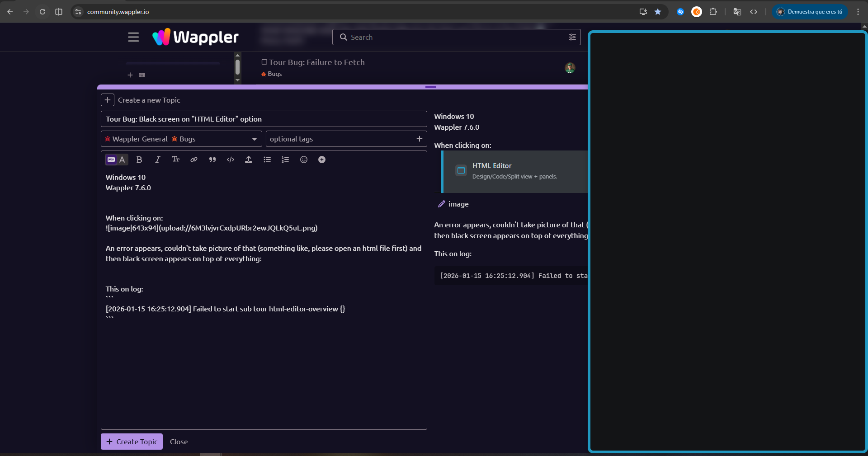Open the hamburger sidebar menu
The width and height of the screenshot is (868, 456).
pyautogui.click(x=133, y=37)
